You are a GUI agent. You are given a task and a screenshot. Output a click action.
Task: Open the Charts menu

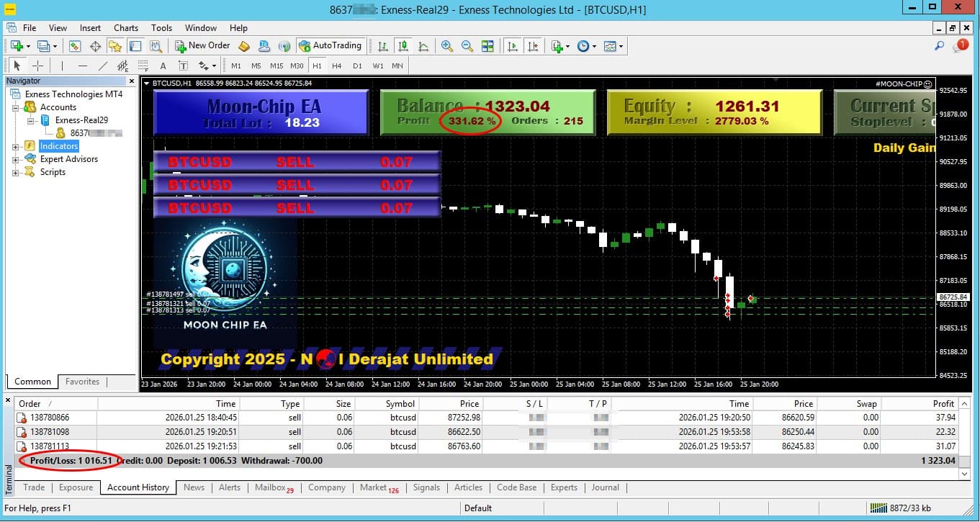point(125,27)
